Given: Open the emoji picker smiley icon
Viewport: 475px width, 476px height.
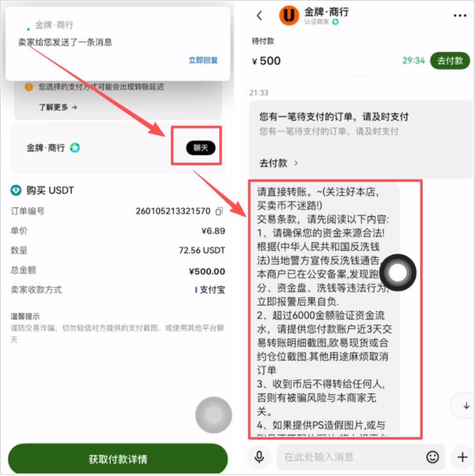Looking at the screenshot, I should tap(432, 457).
